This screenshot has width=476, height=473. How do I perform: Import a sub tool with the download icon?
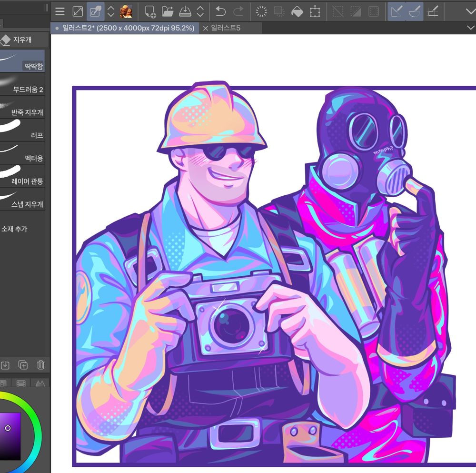5,365
